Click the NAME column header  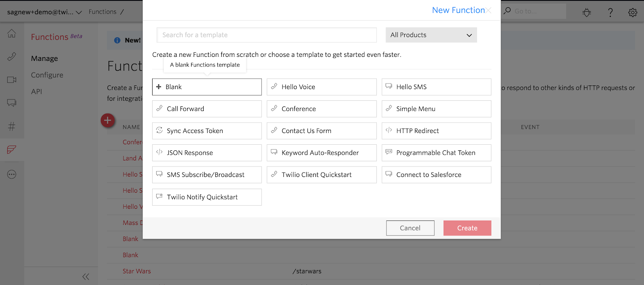coord(131,127)
